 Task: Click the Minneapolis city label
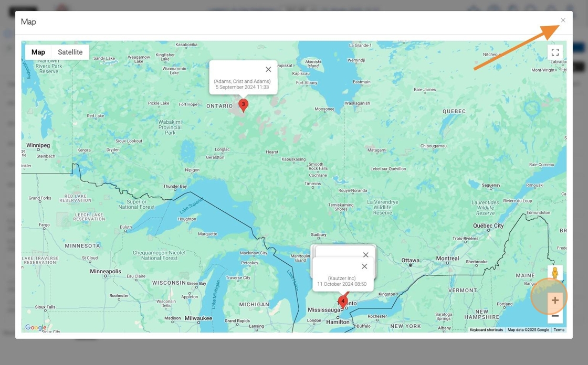pos(106,271)
